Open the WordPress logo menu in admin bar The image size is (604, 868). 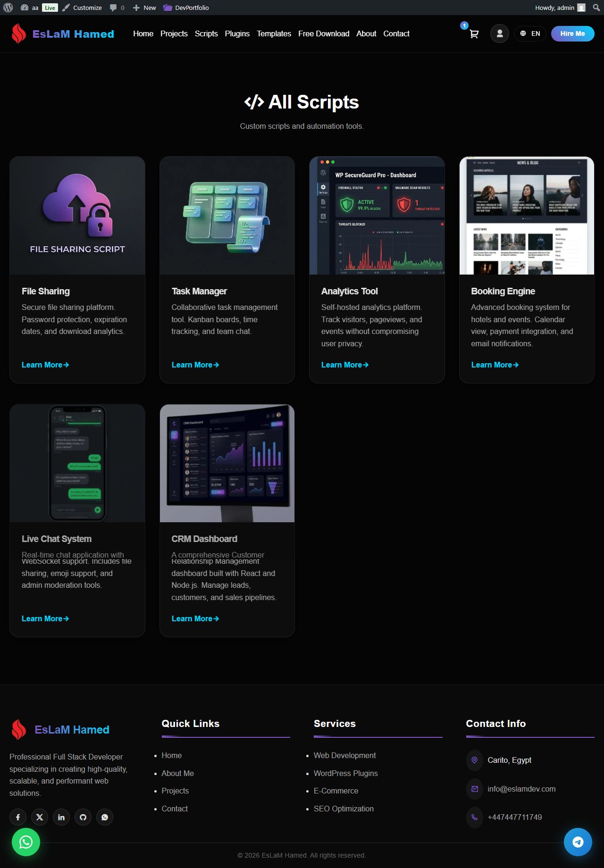click(8, 8)
